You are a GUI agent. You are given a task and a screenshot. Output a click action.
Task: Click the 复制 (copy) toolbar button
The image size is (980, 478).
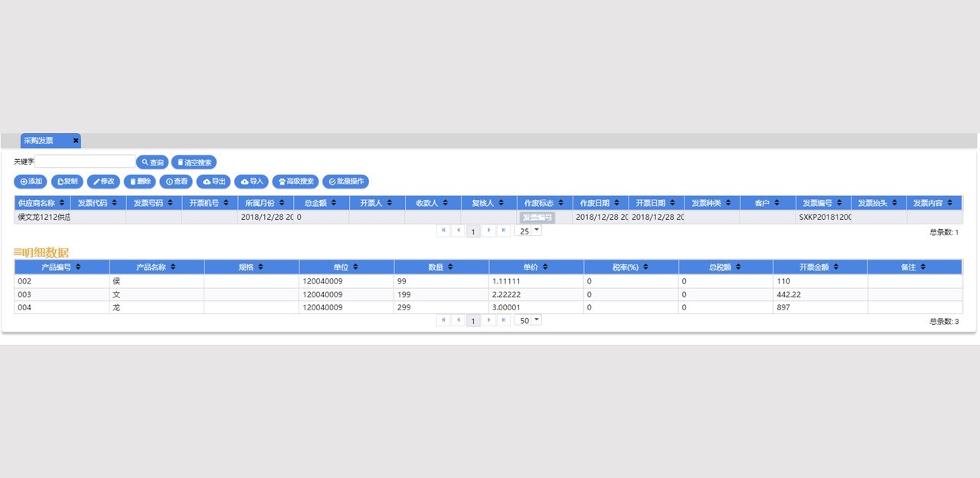[x=67, y=182]
